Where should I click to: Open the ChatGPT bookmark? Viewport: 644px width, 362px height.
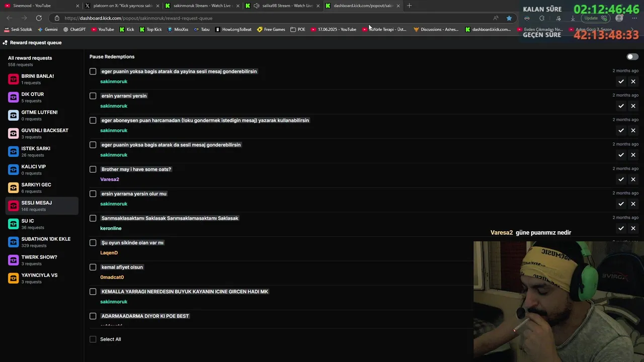[x=74, y=30]
